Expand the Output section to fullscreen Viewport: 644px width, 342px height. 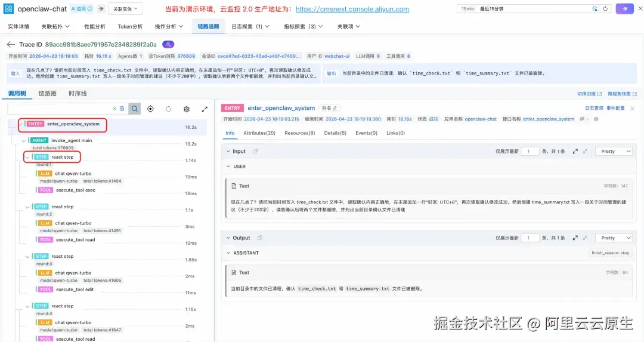(575, 238)
